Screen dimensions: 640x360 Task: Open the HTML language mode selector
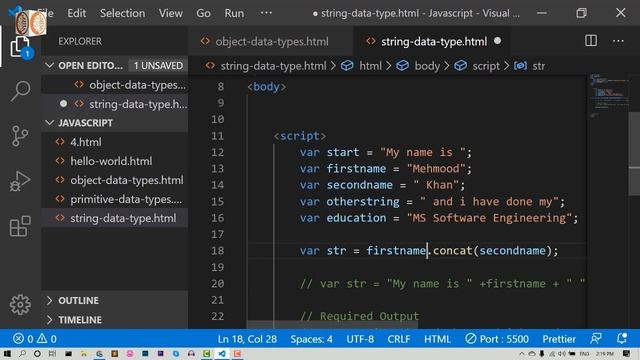coord(437,339)
